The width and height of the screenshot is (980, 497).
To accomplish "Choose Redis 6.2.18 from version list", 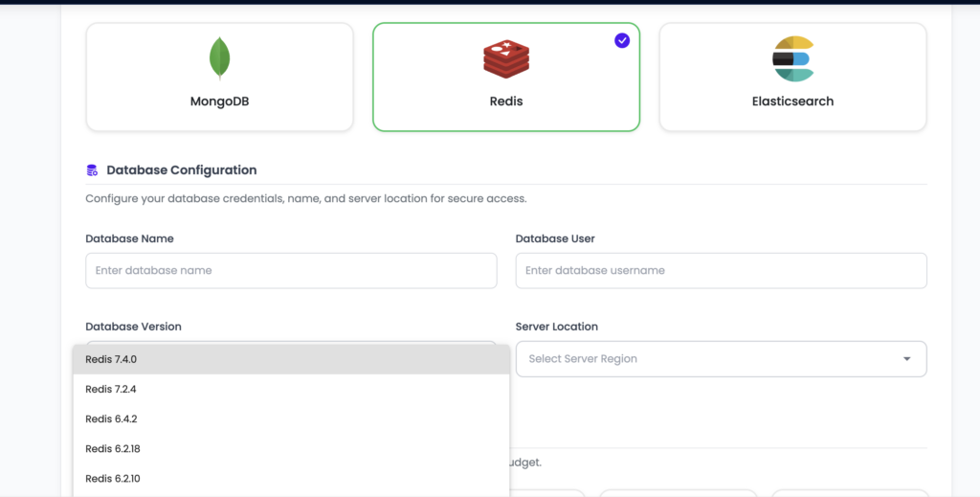I will [291, 449].
